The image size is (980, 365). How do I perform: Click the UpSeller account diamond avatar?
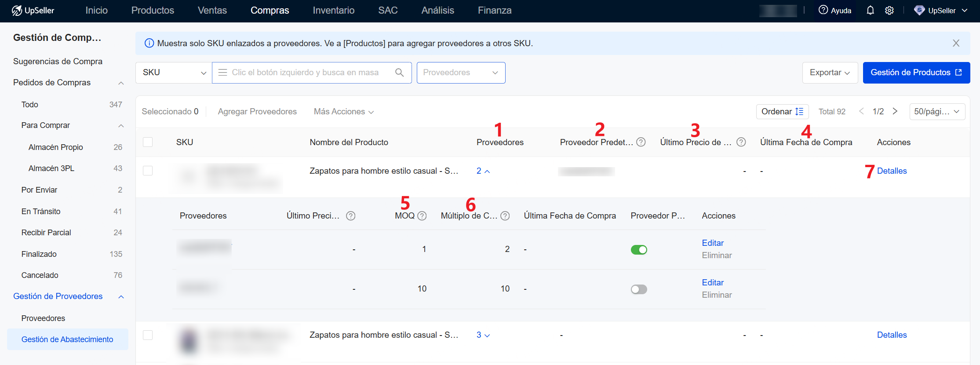pyautogui.click(x=919, y=11)
